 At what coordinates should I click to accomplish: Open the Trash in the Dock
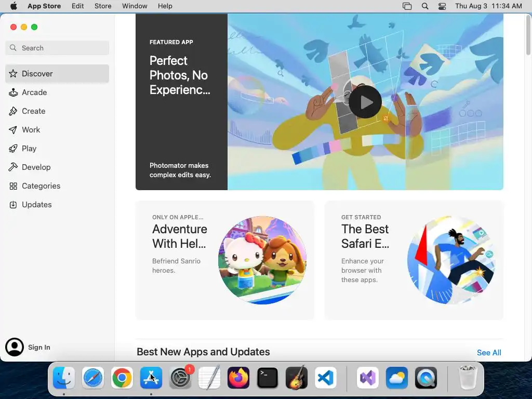click(x=468, y=378)
